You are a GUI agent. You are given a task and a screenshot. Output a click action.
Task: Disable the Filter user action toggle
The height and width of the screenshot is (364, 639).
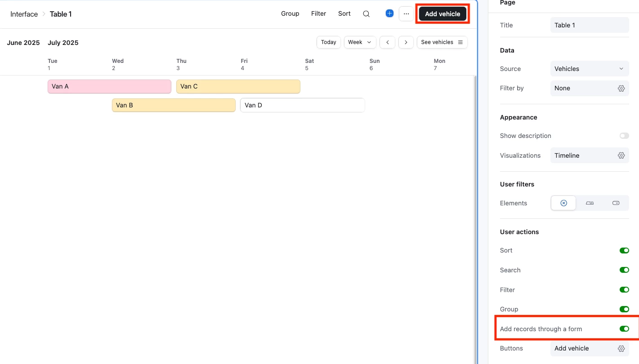tap(624, 290)
